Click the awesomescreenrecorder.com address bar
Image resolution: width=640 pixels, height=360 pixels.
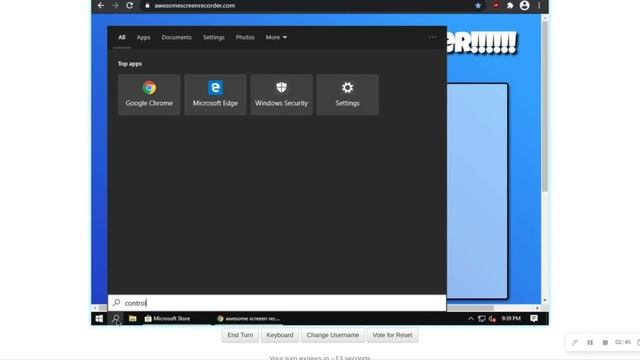point(310,6)
